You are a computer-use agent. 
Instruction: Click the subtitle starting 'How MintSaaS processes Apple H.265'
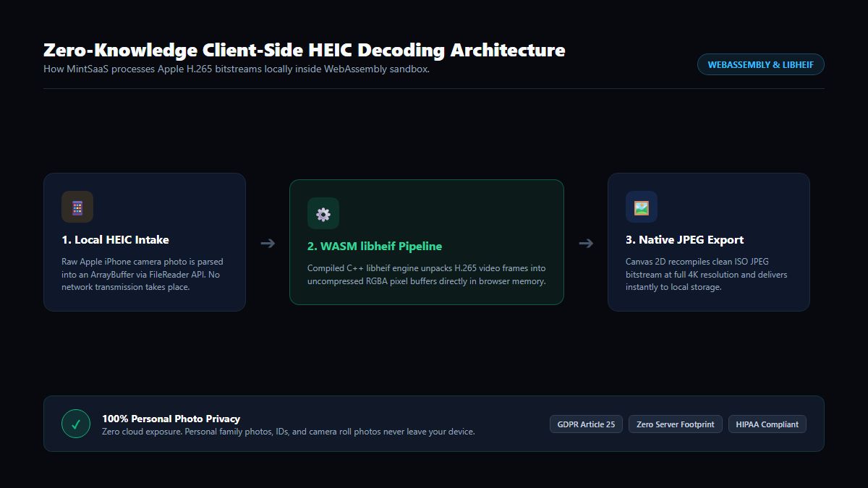pyautogui.click(x=237, y=69)
